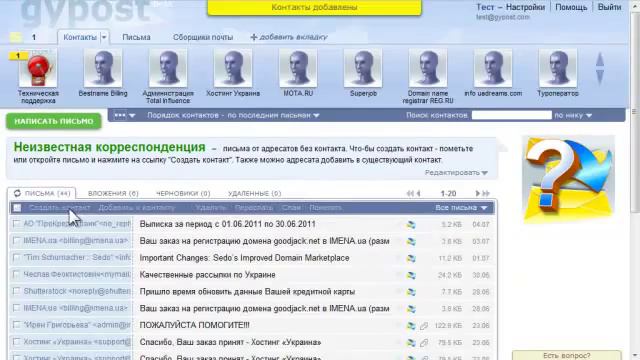The width and height of the screenshot is (640, 360).
Task: Open the по нику search dropdown
Action: 573,116
